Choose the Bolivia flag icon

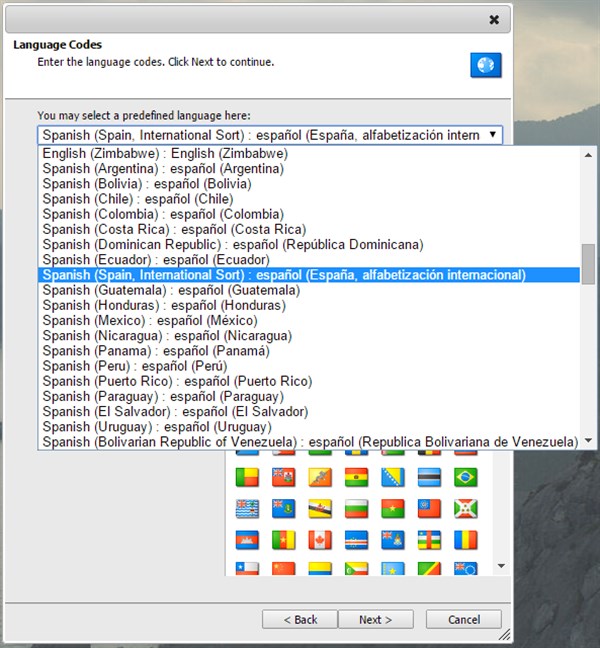pos(356,477)
